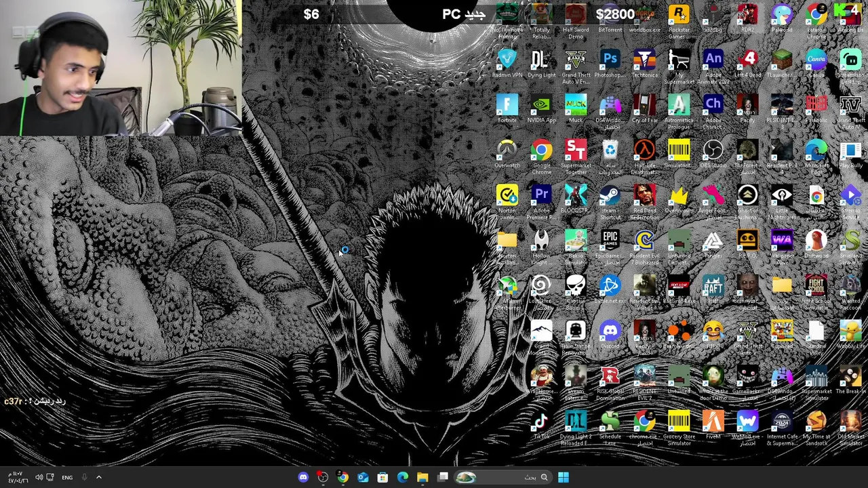
Task: Open File Explorer from taskbar
Action: point(422,477)
